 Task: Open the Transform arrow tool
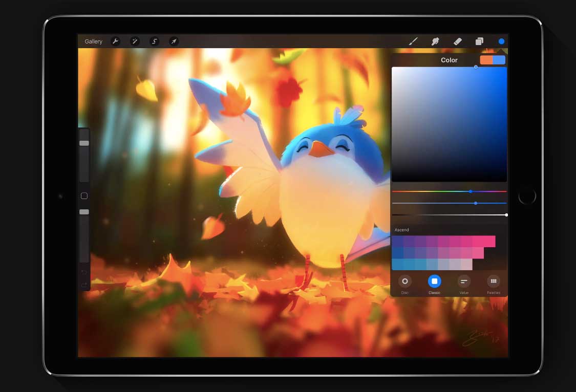[174, 41]
